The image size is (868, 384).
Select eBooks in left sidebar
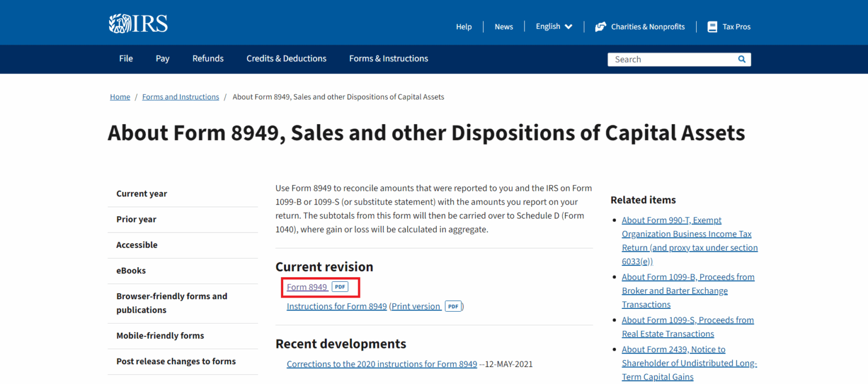click(x=131, y=270)
